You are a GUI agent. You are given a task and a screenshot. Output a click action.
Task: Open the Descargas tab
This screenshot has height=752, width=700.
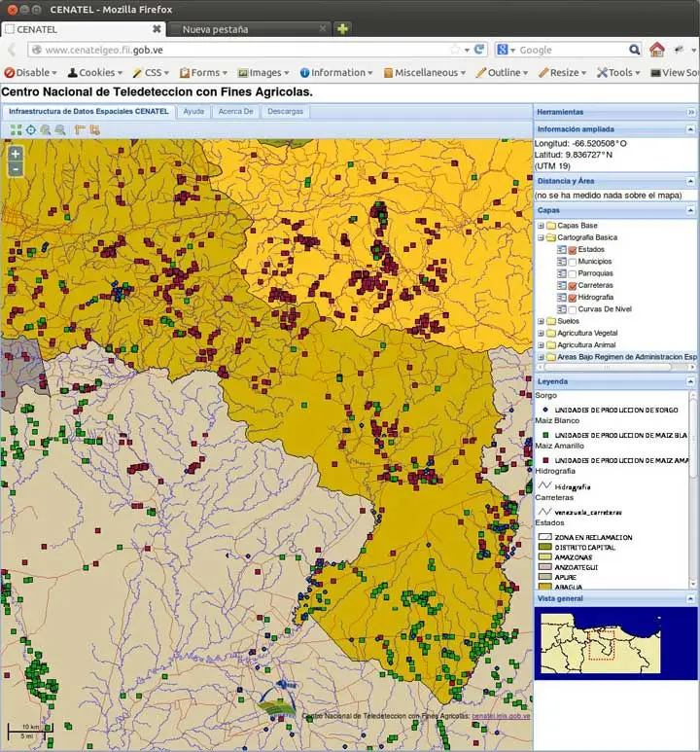(285, 112)
